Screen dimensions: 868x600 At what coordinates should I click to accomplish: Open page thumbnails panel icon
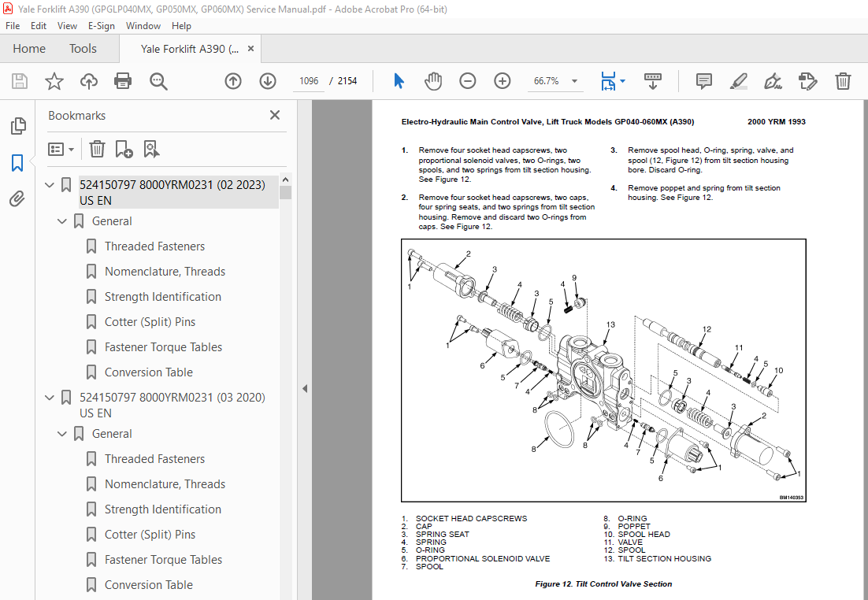click(17, 126)
